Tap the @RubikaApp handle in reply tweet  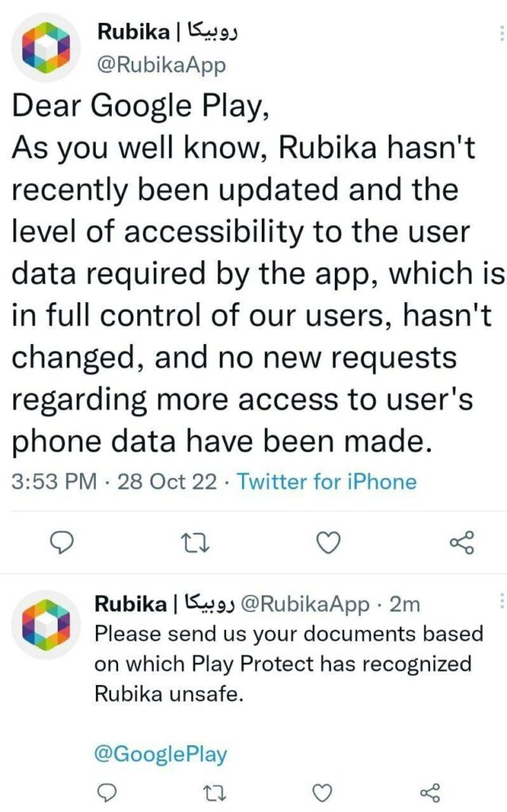click(x=305, y=603)
